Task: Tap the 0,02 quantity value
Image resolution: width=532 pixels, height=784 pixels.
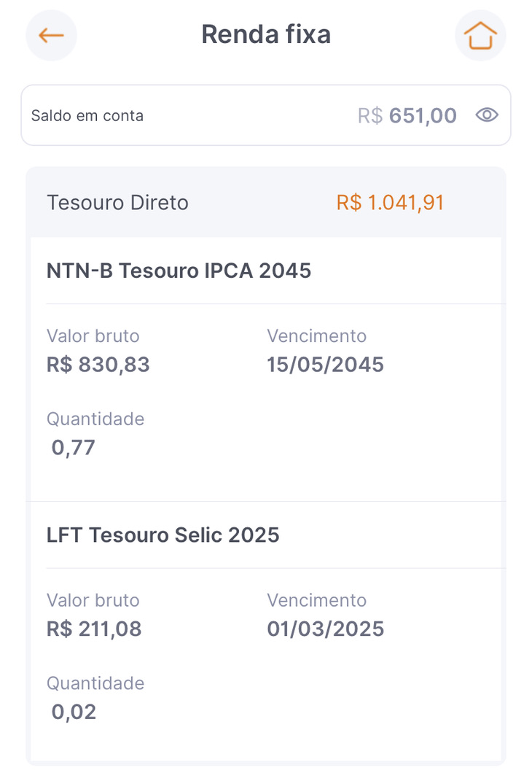Action: [x=74, y=712]
